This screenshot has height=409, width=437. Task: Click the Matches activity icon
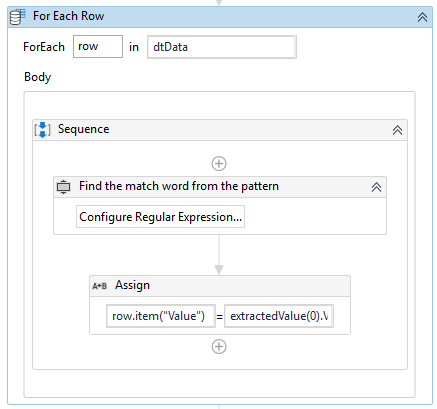pos(63,187)
